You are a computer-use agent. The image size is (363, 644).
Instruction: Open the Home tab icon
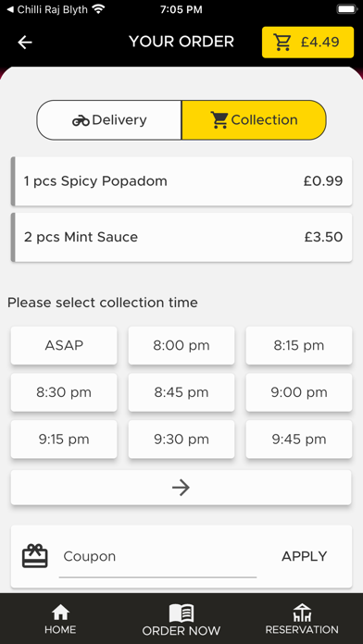(x=60, y=613)
